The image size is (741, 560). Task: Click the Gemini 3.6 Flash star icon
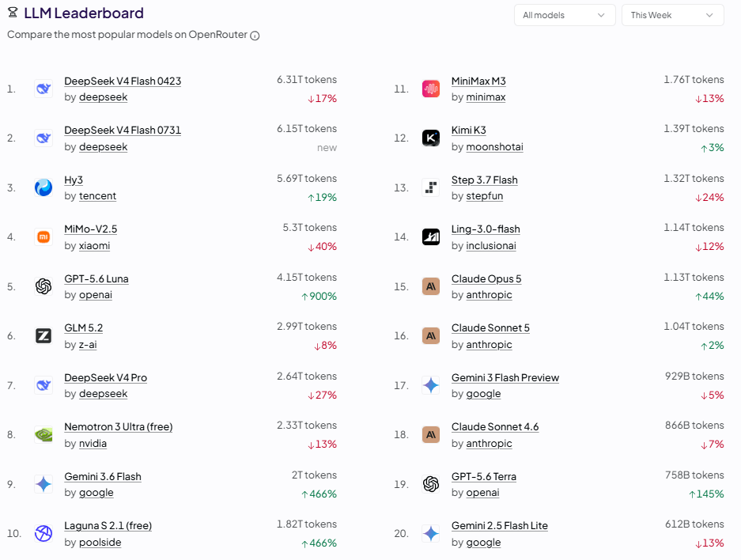tap(43, 484)
